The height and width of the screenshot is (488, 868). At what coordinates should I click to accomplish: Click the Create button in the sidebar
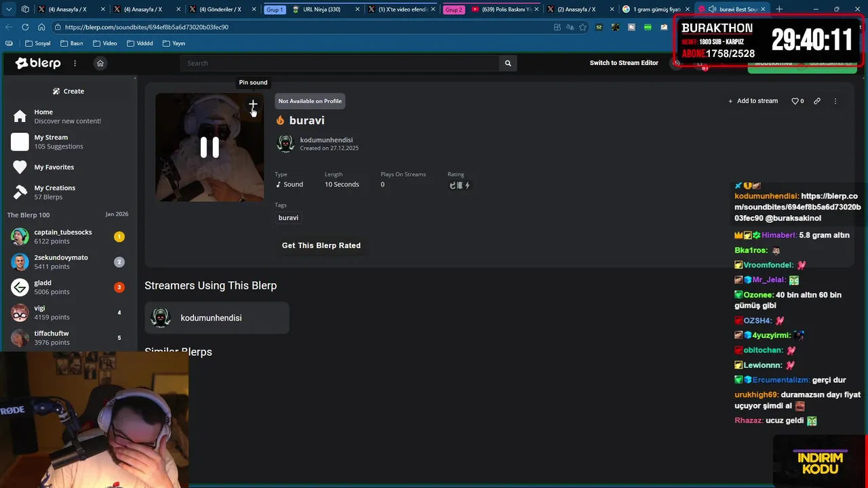(x=68, y=91)
